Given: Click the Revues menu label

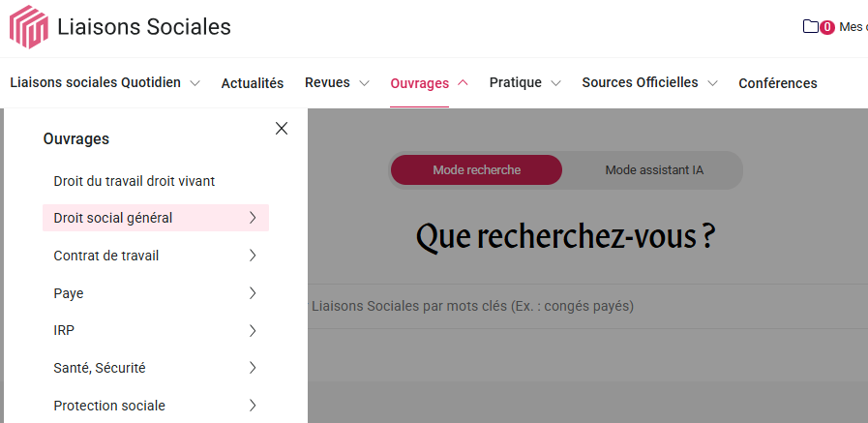Looking at the screenshot, I should coord(327,83).
